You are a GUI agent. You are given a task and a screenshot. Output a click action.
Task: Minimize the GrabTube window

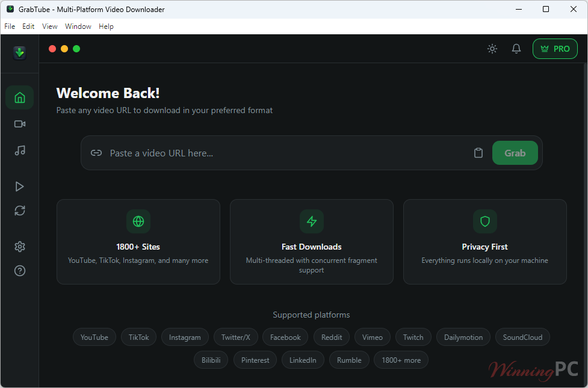(519, 9)
